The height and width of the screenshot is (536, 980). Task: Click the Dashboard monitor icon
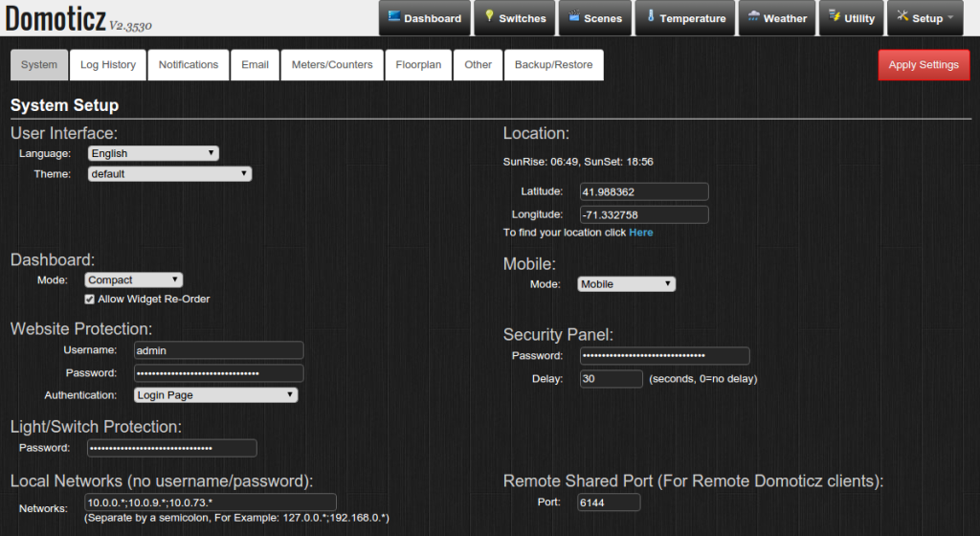(x=393, y=16)
